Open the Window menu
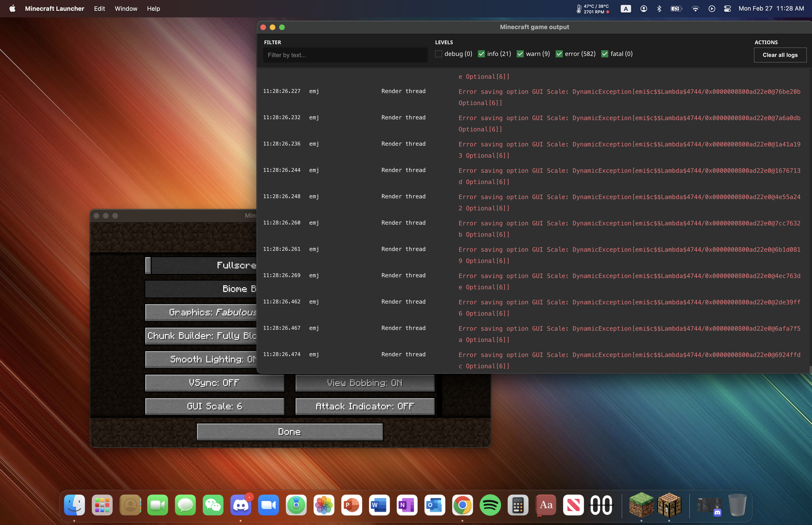The width and height of the screenshot is (812, 525). tap(126, 9)
